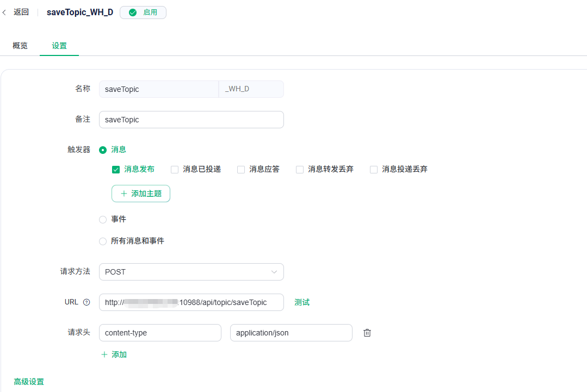Viewport: 587px width, 392px height.
Task: Uncheck the 消息发布 checkbox
Action: click(x=116, y=170)
